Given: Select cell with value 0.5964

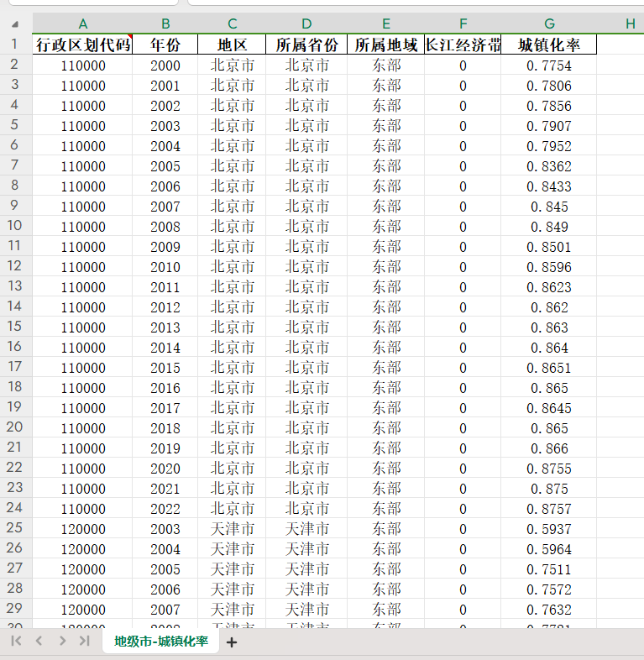Looking at the screenshot, I should (549, 550).
